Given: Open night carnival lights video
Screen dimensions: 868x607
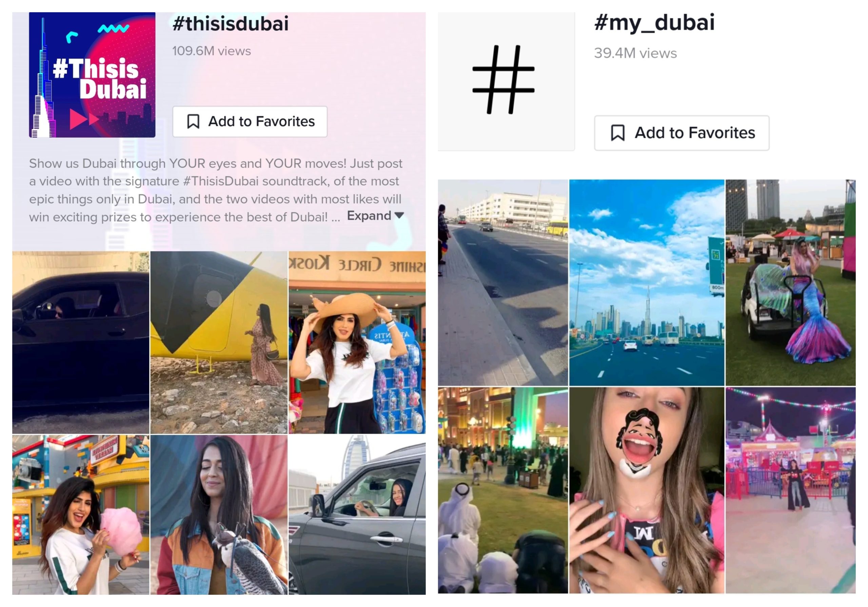Looking at the screenshot, I should pyautogui.click(x=790, y=490).
